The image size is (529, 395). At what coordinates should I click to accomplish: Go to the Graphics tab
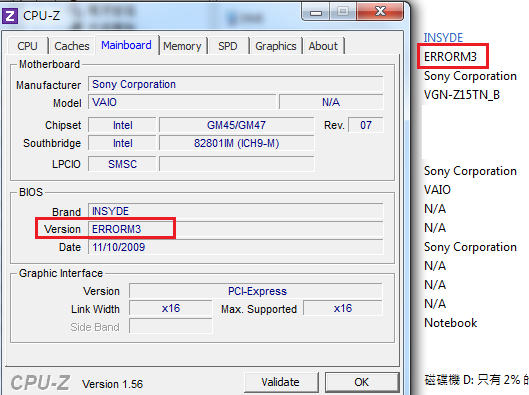click(276, 46)
